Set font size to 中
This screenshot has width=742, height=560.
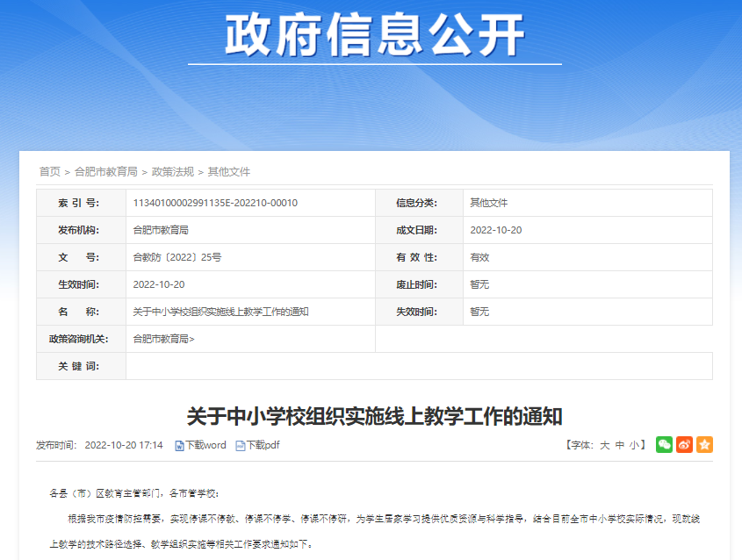(x=620, y=445)
